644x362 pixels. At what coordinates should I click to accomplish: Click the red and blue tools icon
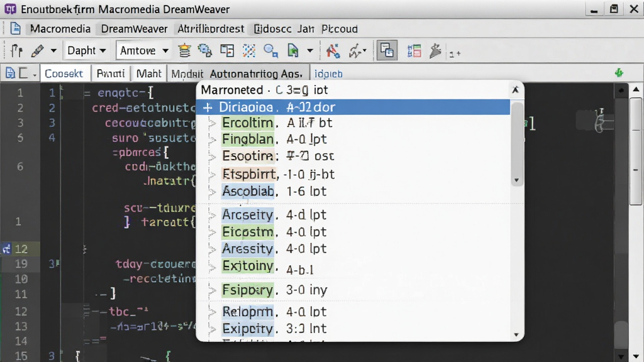(x=333, y=51)
